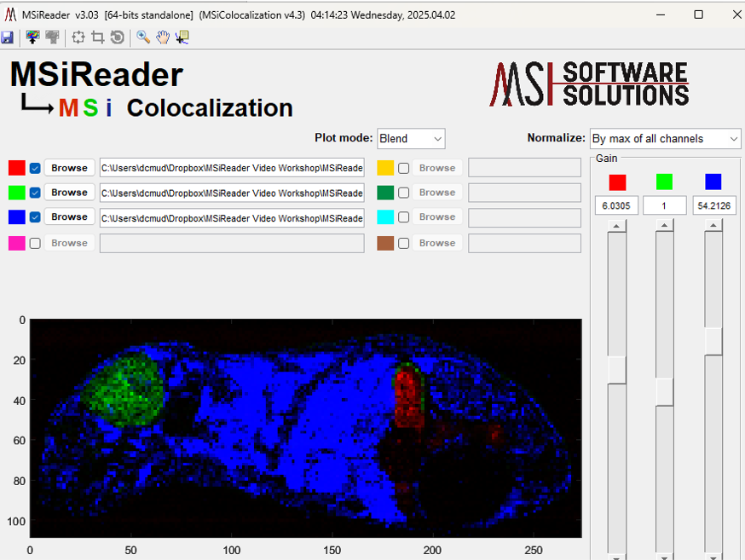Open the Plot mode Blend dropdown
Screen dimensions: 745x560
click(411, 139)
